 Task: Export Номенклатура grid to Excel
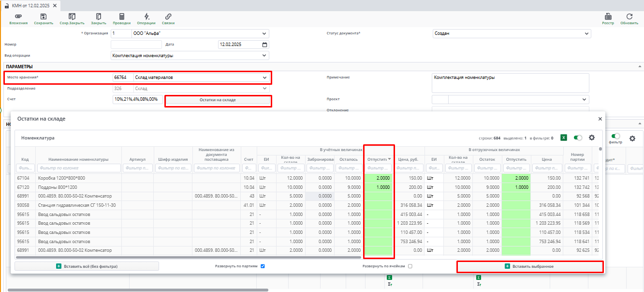click(564, 138)
